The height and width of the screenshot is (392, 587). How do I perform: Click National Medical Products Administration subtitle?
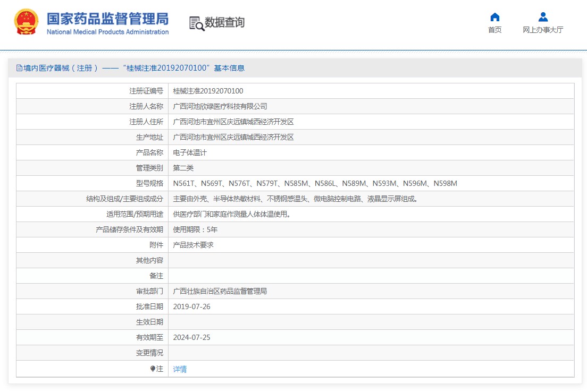point(107,32)
